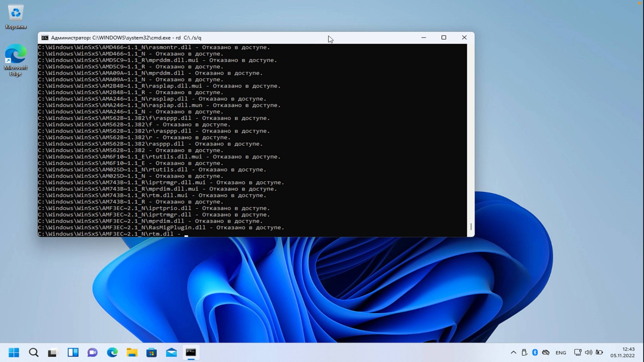
Task: Open File Explorer from the taskbar
Action: click(131, 352)
